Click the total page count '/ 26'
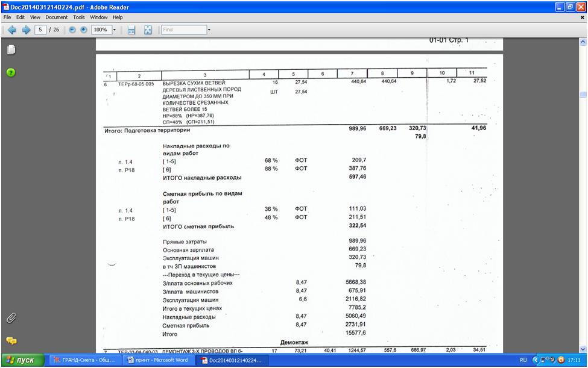Image resolution: width=588 pixels, height=368 pixels. [54, 30]
